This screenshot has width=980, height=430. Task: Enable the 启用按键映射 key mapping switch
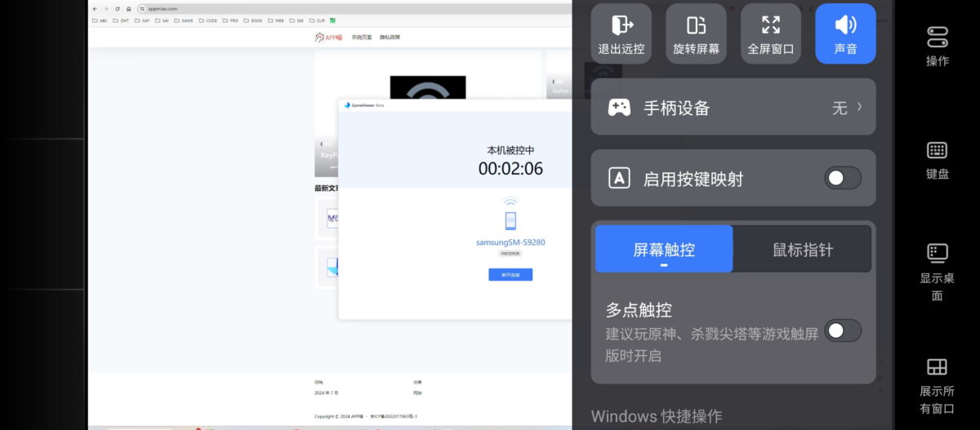coord(842,178)
